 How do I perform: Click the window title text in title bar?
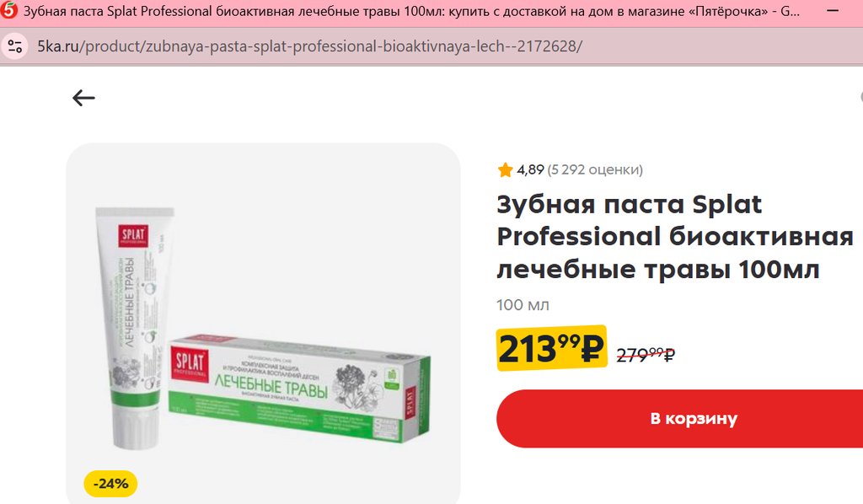point(411,11)
